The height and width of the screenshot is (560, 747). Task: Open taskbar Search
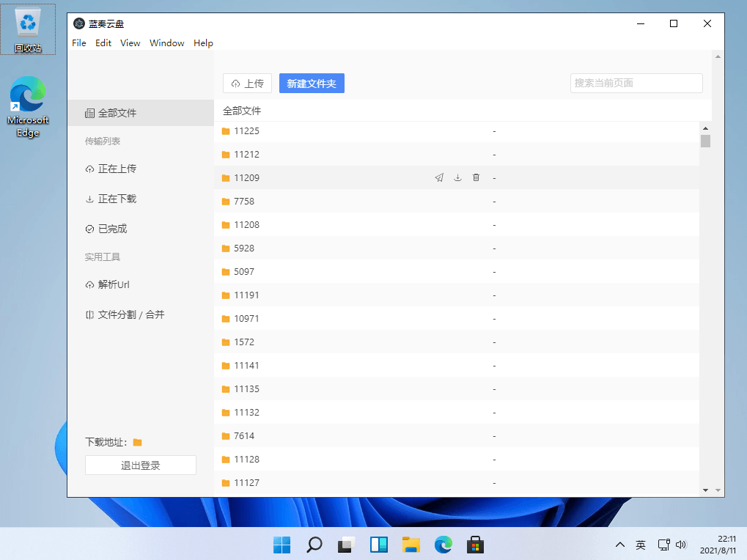pos(314,545)
